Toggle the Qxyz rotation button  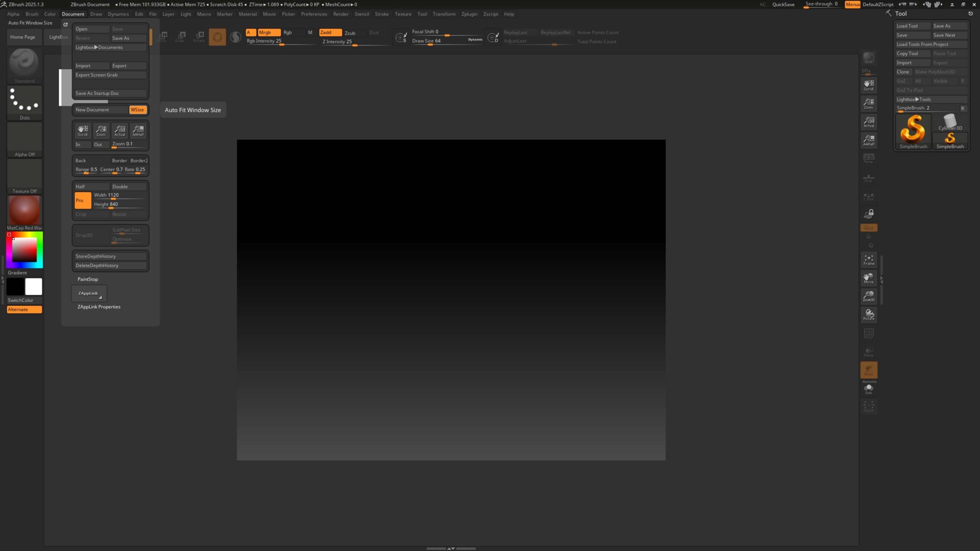click(x=869, y=228)
